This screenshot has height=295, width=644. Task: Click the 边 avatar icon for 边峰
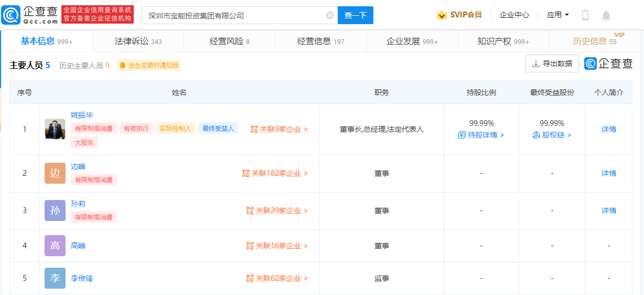[x=55, y=173]
